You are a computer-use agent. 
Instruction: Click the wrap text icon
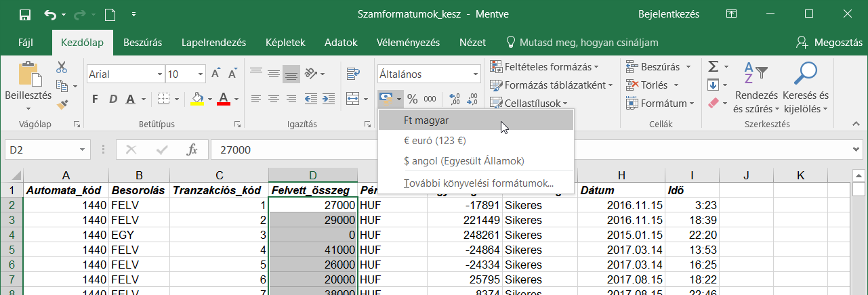point(352,74)
